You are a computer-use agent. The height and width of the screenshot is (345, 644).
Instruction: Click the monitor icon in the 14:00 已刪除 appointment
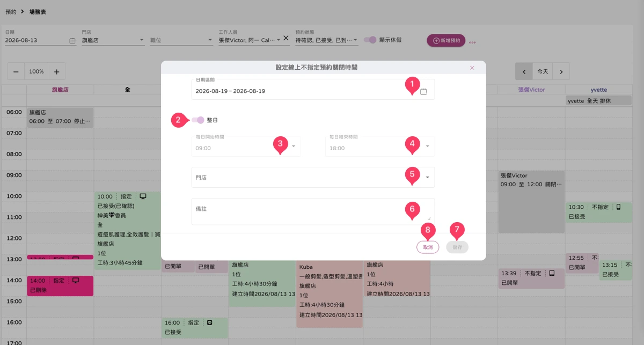click(76, 280)
